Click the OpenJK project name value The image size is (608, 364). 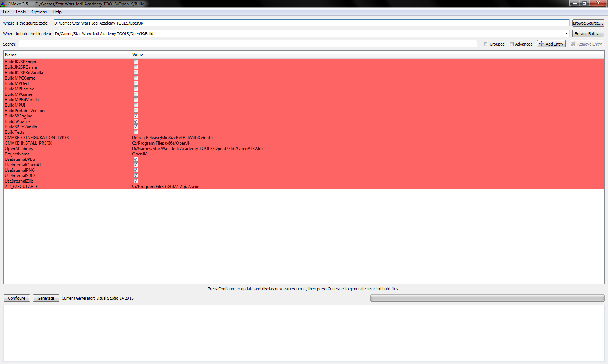(x=139, y=154)
